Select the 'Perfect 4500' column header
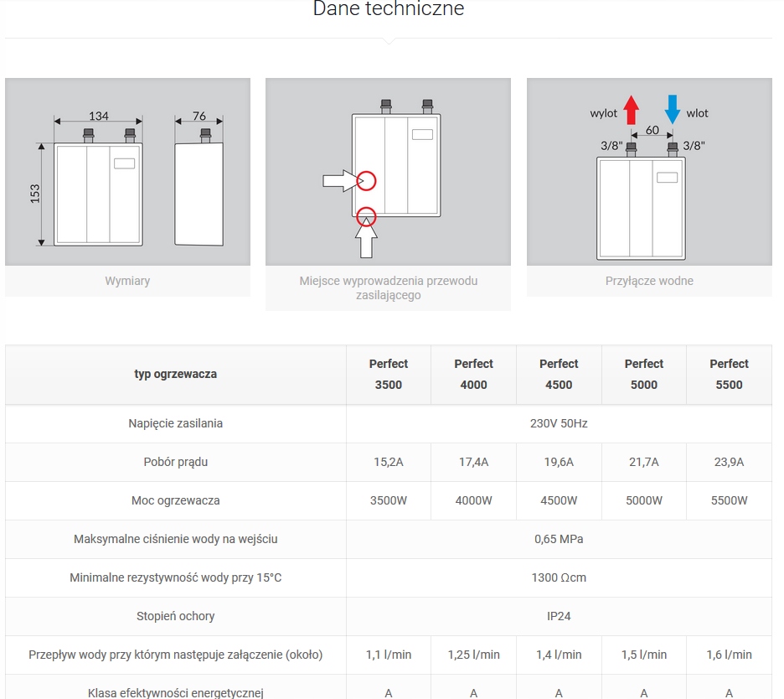The image size is (784, 699). [559, 375]
